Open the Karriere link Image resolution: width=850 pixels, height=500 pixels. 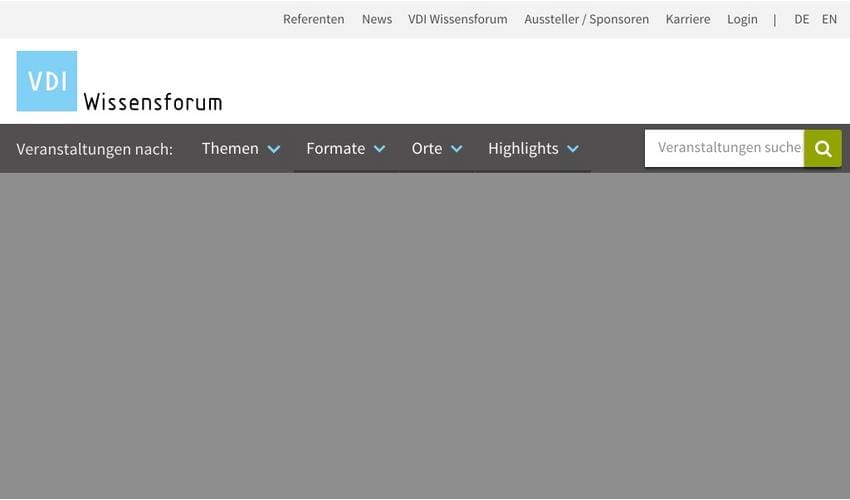click(x=688, y=19)
